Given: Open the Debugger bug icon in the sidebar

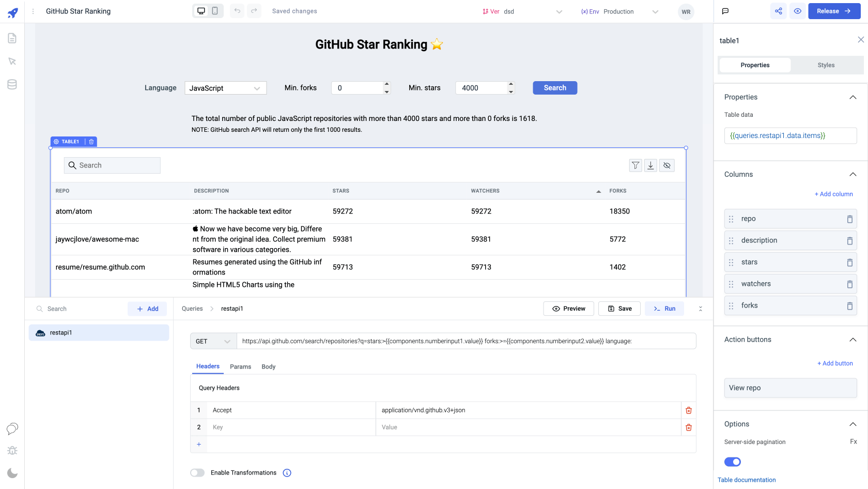Looking at the screenshot, I should tap(12, 450).
